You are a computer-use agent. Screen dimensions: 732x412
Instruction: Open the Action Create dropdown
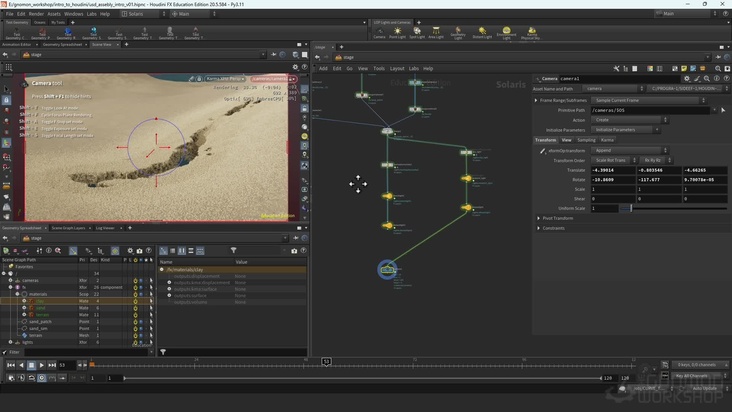(x=630, y=120)
